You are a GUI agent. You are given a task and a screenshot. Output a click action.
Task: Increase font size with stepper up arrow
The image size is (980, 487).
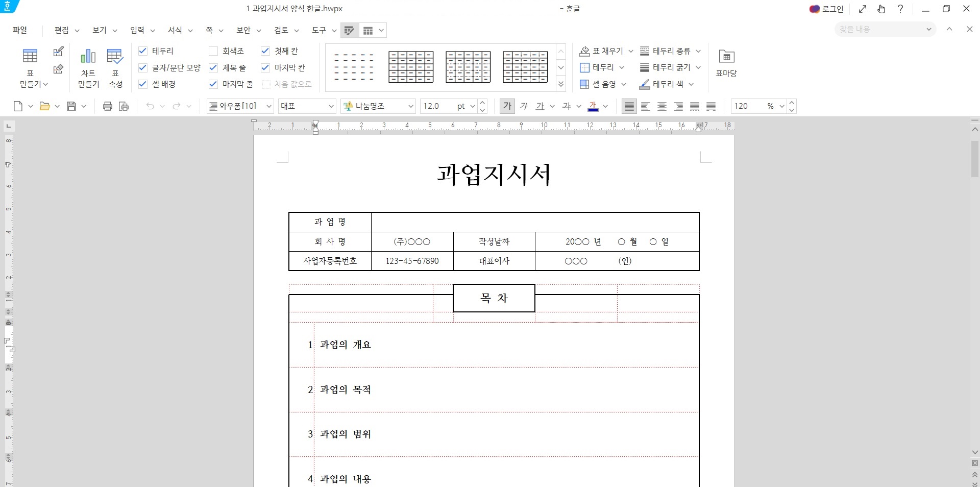point(483,103)
